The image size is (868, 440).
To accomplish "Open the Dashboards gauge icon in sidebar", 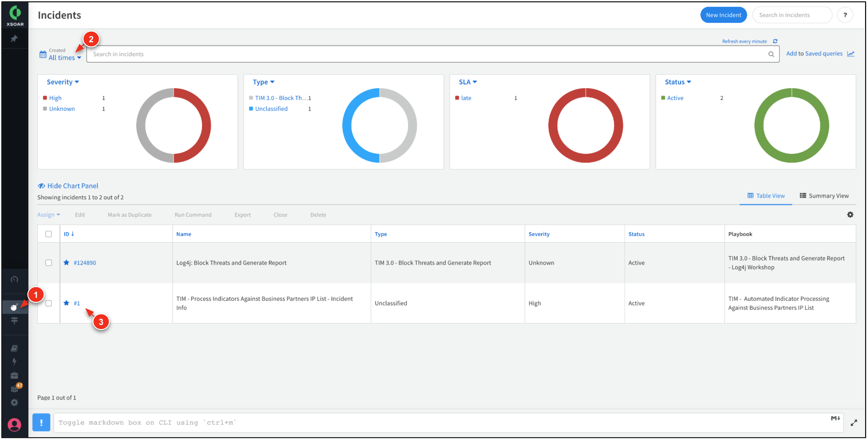I will pos(14,280).
